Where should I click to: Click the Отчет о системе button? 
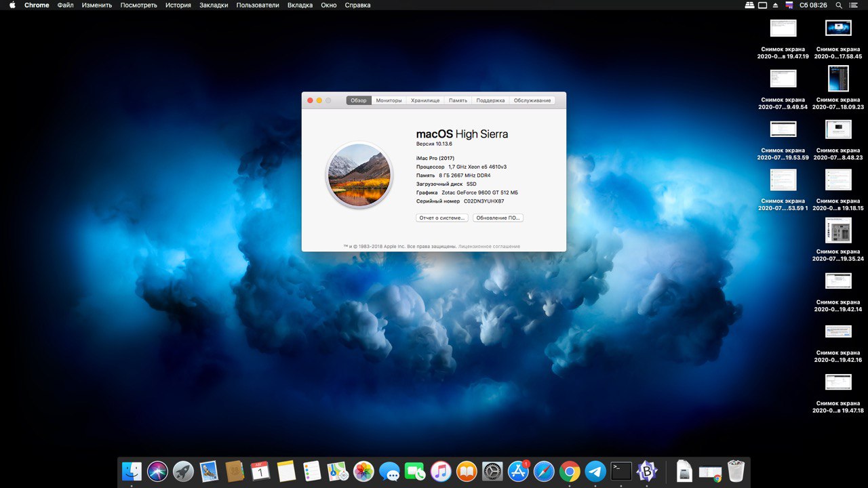click(x=442, y=218)
